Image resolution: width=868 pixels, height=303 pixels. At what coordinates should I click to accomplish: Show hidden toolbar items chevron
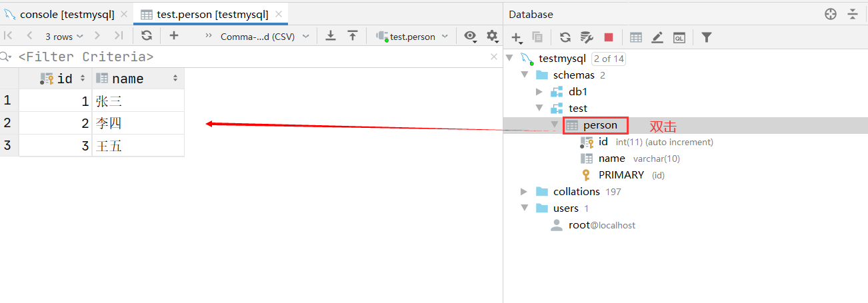tap(209, 36)
